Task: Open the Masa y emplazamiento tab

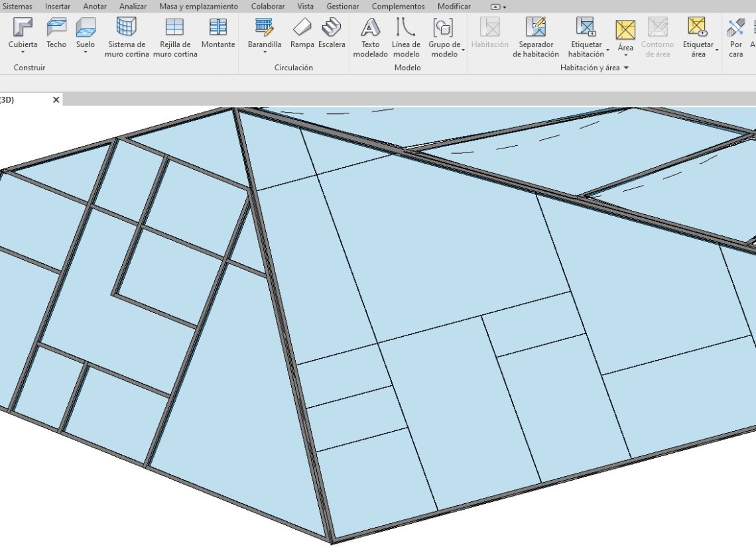Action: pyautogui.click(x=198, y=7)
